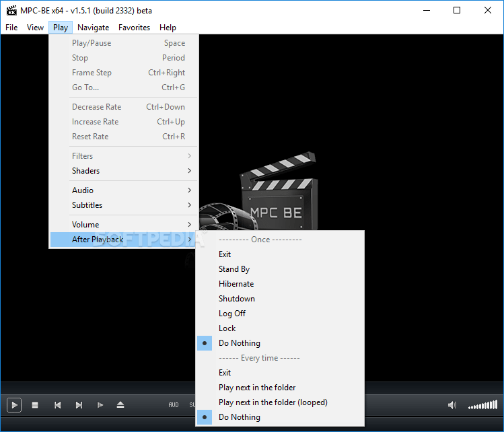This screenshot has width=504, height=432.
Task: Click the Frame Step menu entry
Action: (124, 73)
